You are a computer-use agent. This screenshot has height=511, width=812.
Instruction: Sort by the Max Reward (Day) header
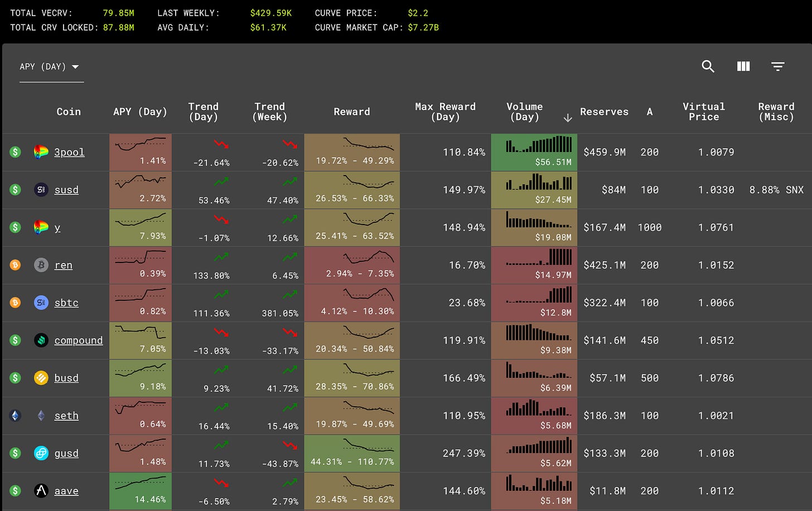click(446, 111)
